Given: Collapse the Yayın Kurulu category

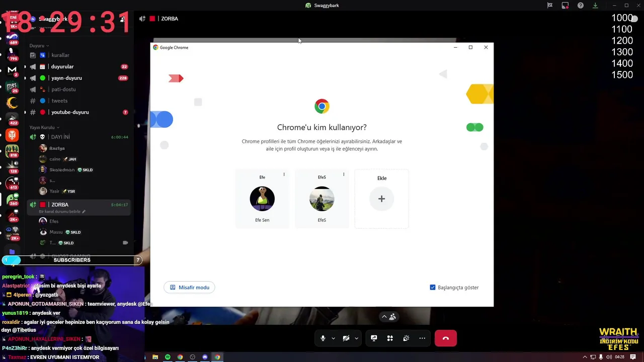Looking at the screenshot, I should (44, 128).
